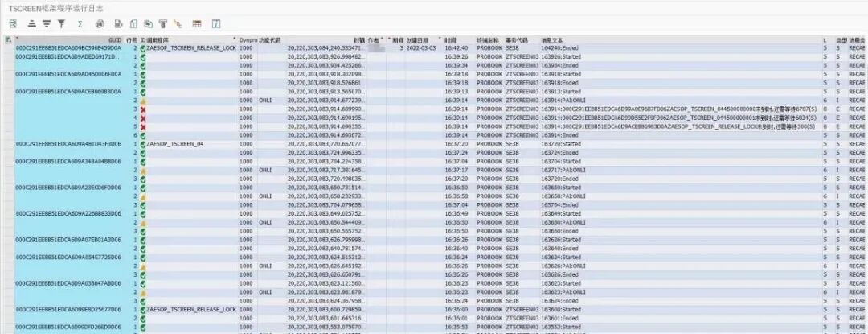Click yellow warning icon in 163658:PAI:ONLI row
The image size is (868, 334).
point(143,196)
